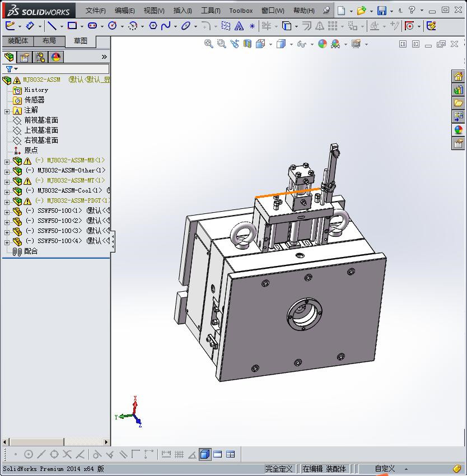The height and width of the screenshot is (476, 467).
Task: Expand the MJ8032-ASSM-Other<1> tree node
Action: click(7, 172)
